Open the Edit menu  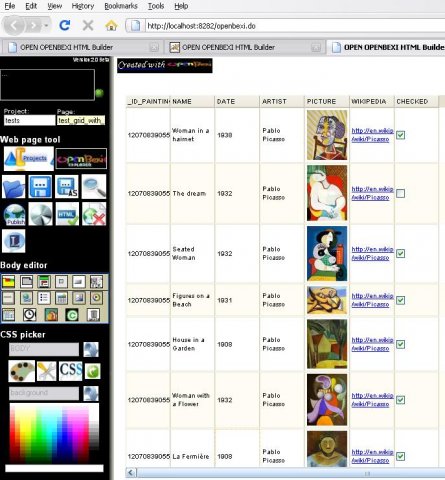click(x=31, y=6)
